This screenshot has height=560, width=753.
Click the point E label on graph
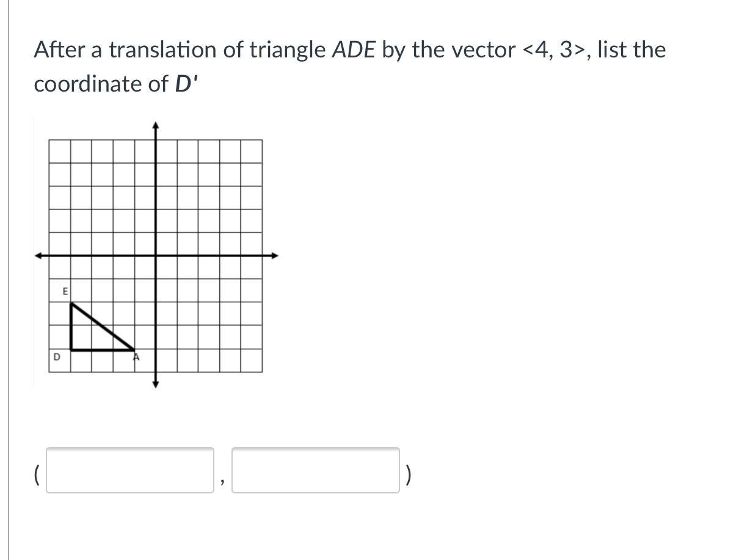click(x=65, y=292)
